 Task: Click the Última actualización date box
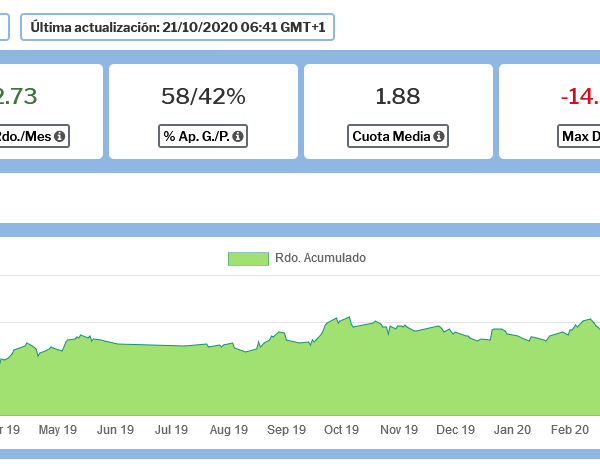(x=178, y=27)
